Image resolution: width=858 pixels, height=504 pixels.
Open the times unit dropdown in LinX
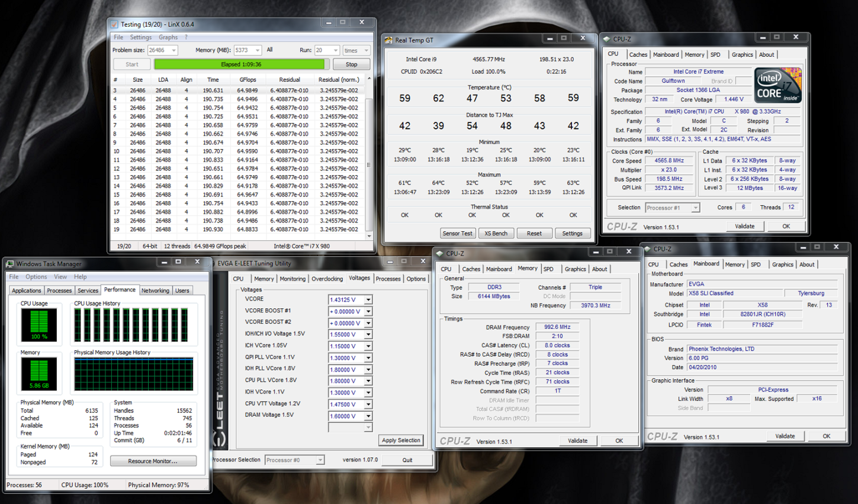367,50
